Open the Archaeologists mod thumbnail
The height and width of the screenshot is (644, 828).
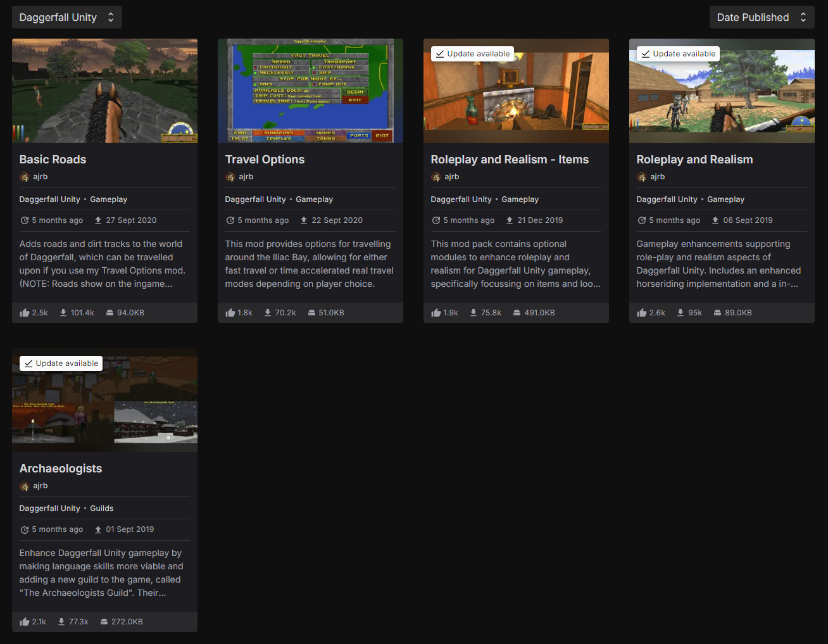pyautogui.click(x=104, y=400)
